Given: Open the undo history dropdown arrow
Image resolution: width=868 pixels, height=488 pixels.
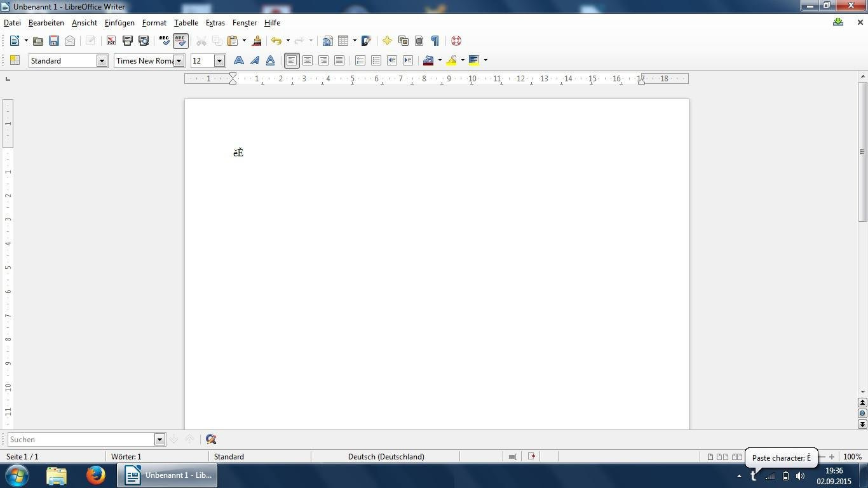Looking at the screenshot, I should (288, 41).
